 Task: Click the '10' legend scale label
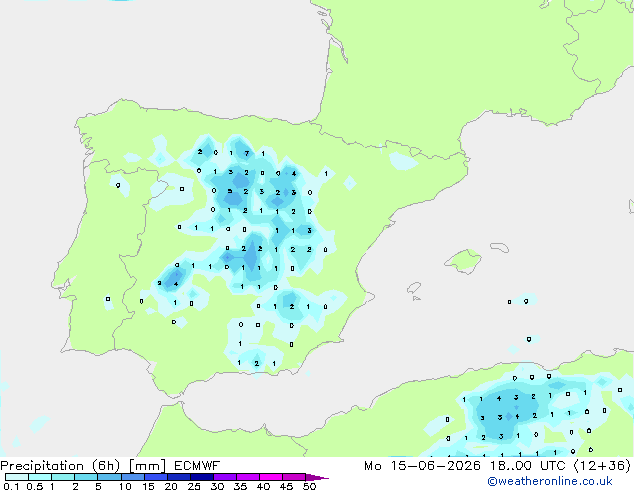(125, 486)
